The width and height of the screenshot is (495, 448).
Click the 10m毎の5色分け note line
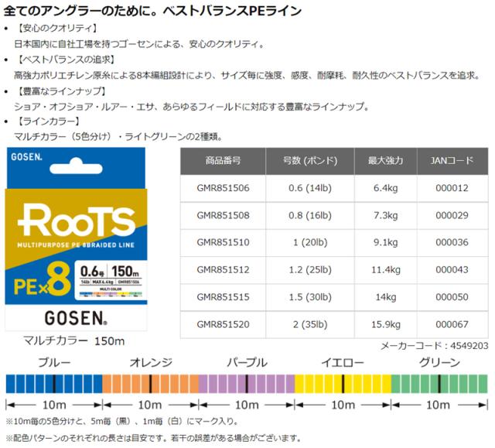point(122,422)
